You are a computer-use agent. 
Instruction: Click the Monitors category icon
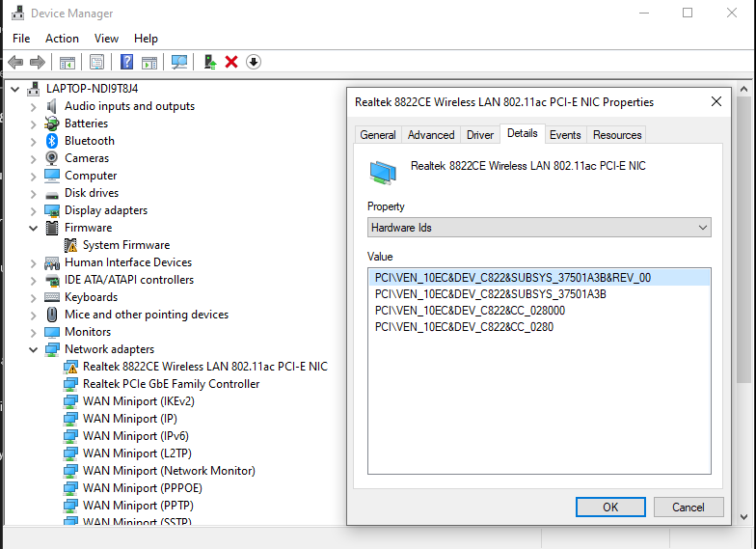(52, 332)
